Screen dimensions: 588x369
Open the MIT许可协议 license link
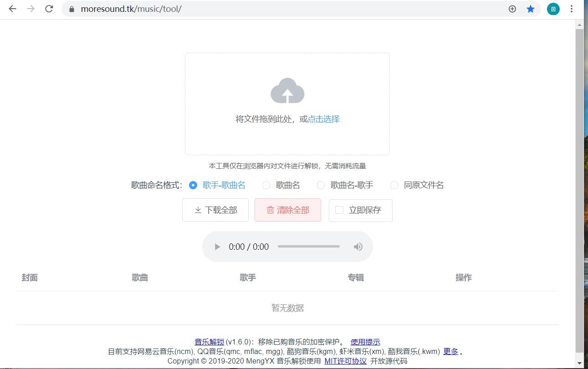pyautogui.click(x=345, y=361)
